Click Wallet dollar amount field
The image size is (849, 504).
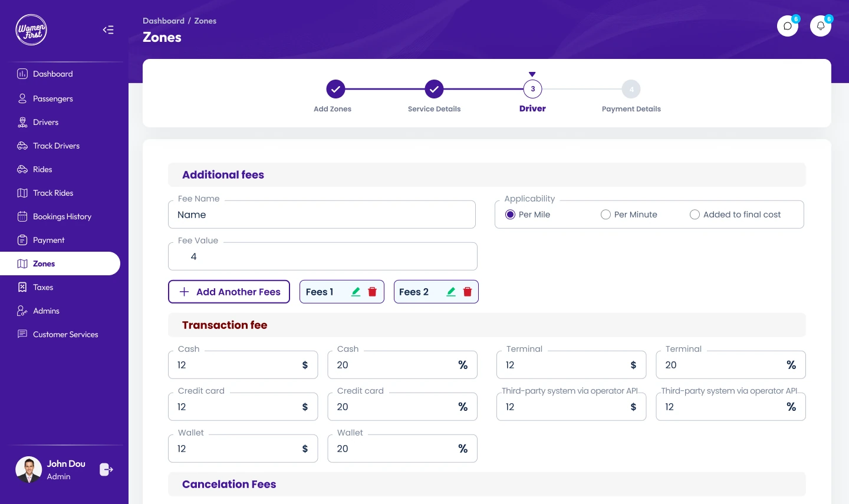tap(243, 449)
